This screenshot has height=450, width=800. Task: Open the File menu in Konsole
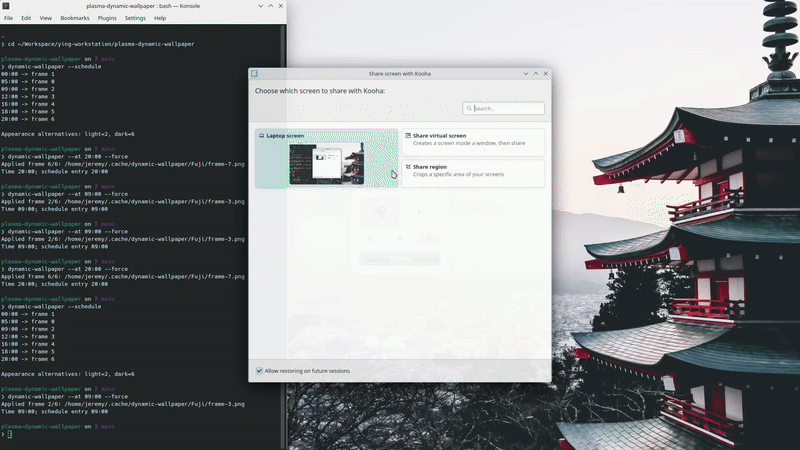coord(8,18)
